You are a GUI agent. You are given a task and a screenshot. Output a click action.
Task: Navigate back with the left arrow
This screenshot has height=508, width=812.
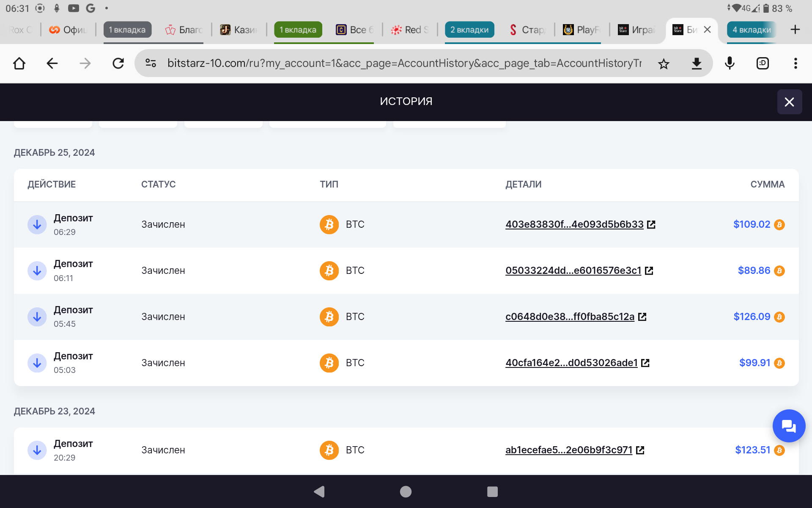52,63
